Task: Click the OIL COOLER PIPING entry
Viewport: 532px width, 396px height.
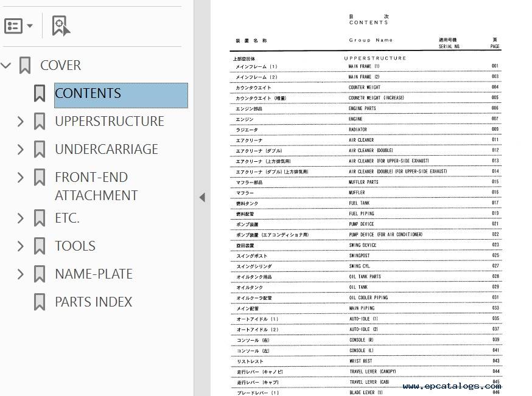Action: pos(368,297)
